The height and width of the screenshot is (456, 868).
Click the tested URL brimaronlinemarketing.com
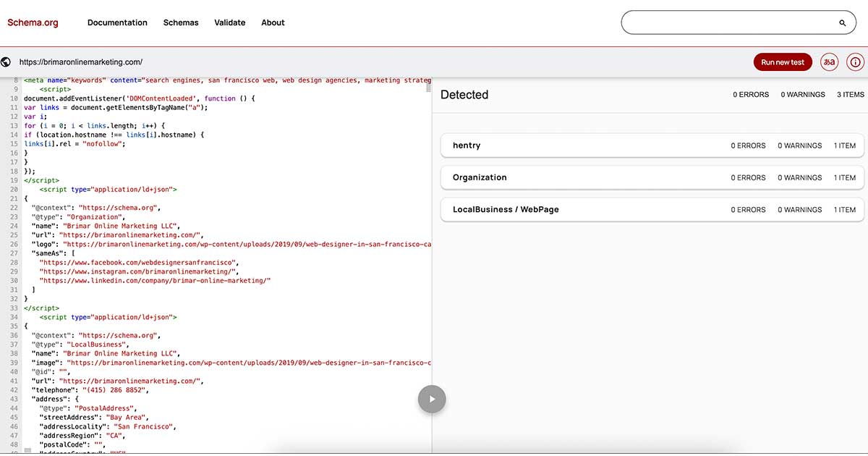tap(81, 62)
